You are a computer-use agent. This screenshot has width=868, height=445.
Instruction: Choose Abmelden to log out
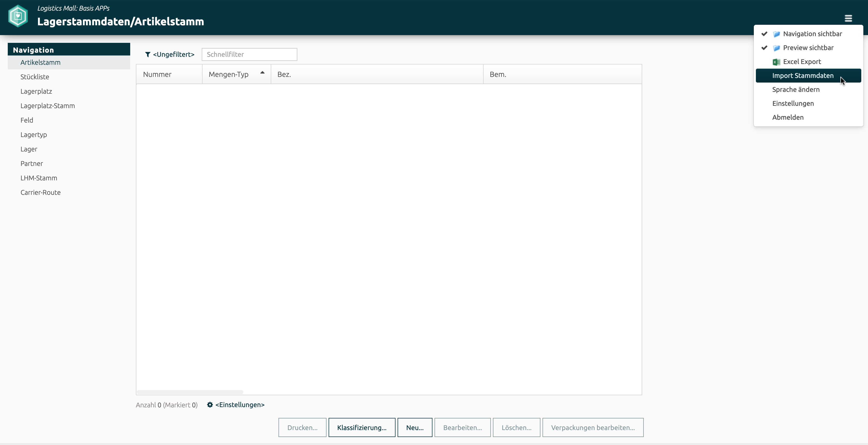tap(787, 117)
